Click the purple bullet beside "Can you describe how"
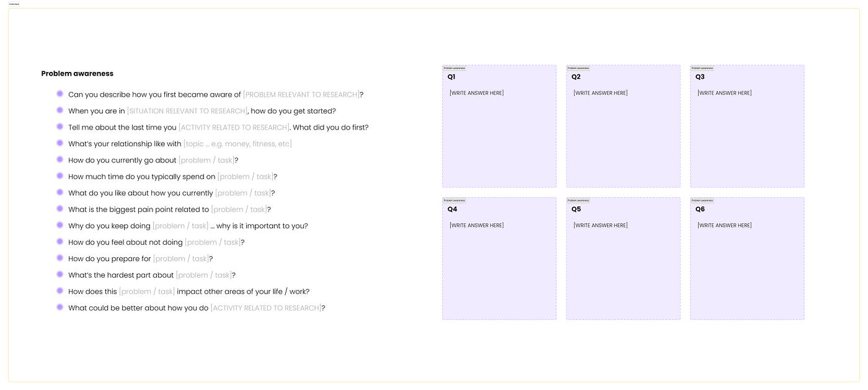The height and width of the screenshot is (390, 868). (60, 94)
